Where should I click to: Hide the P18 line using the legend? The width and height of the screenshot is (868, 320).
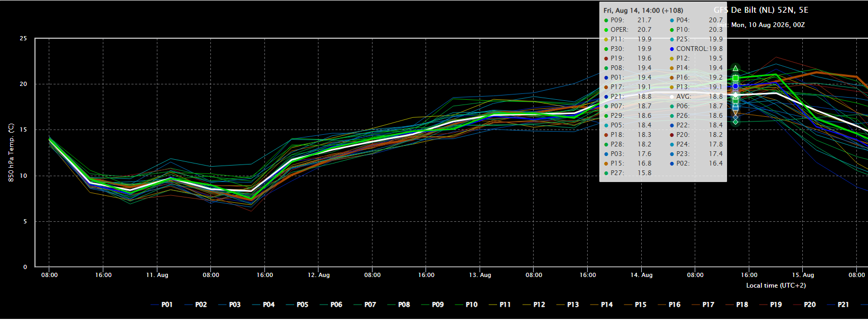click(x=737, y=305)
